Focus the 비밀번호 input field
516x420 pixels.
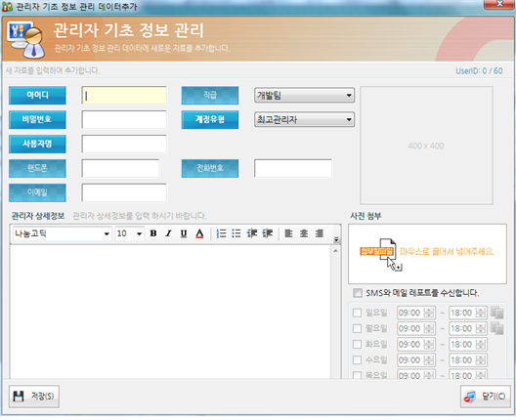point(124,119)
